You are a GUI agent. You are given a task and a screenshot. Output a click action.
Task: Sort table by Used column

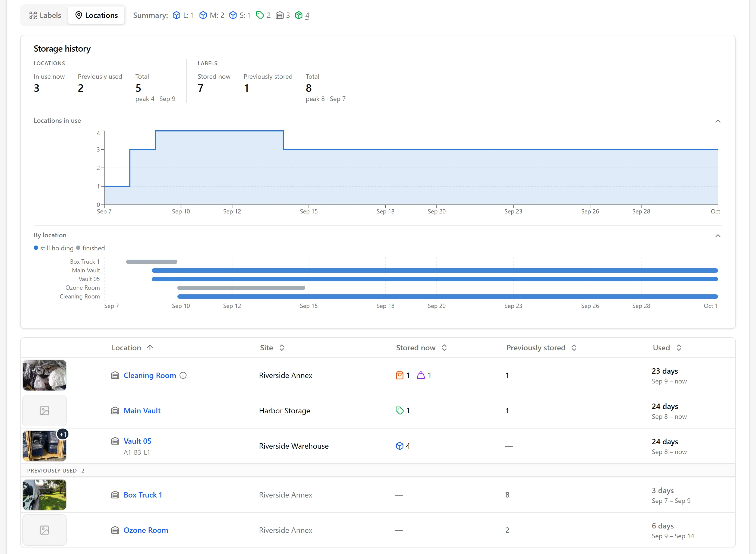click(667, 348)
